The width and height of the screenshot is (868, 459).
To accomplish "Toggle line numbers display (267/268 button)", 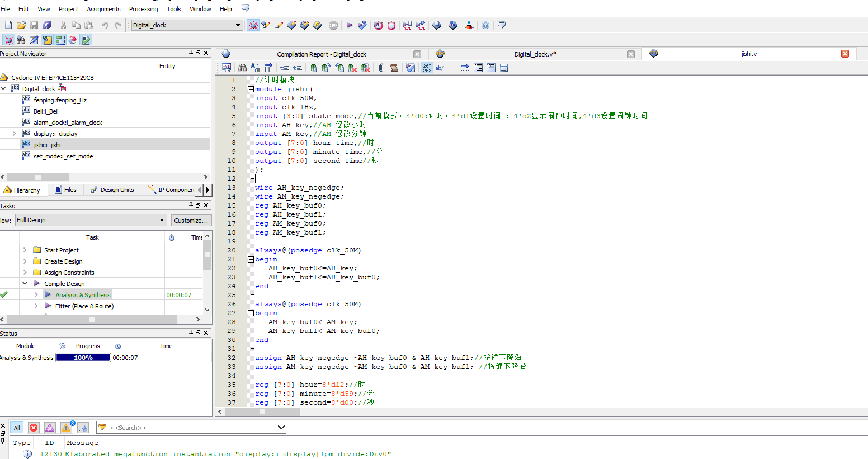I will [427, 68].
